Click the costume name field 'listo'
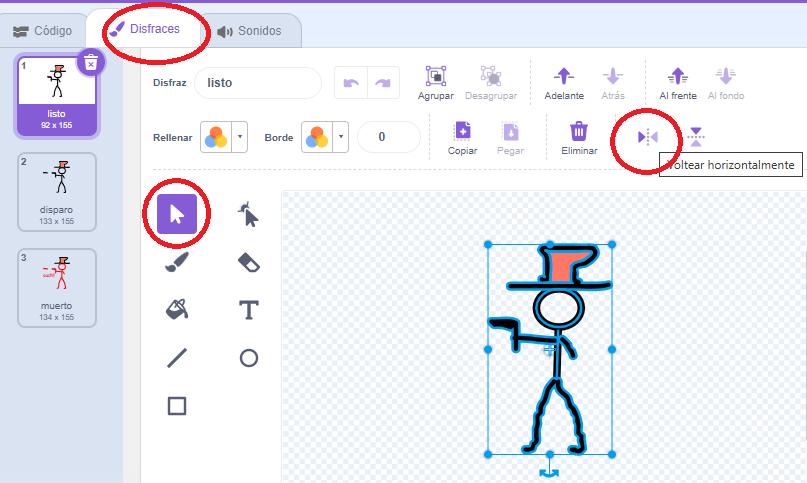This screenshot has height=483, width=807. 257,83
